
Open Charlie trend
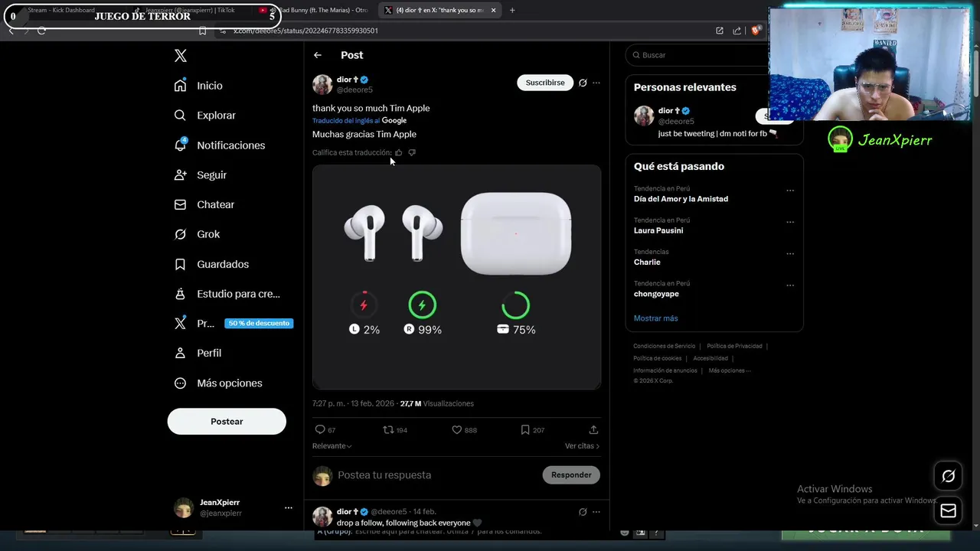point(647,262)
